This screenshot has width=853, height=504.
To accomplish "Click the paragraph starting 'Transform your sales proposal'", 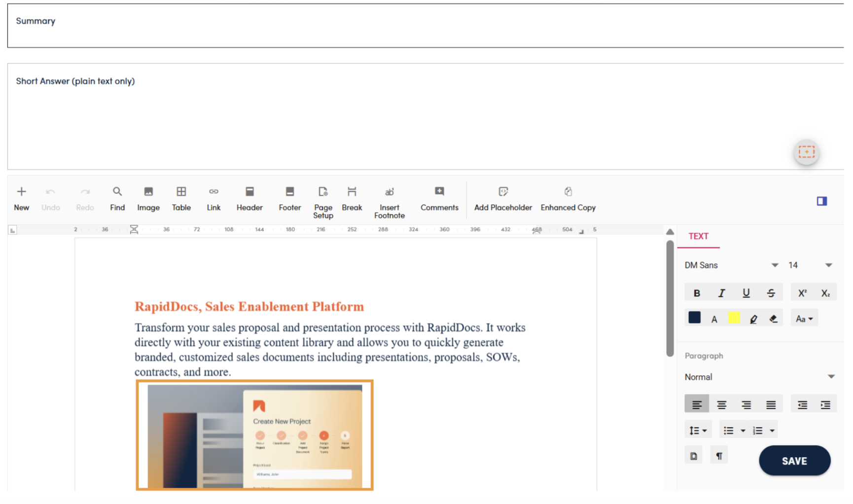I will click(330, 350).
